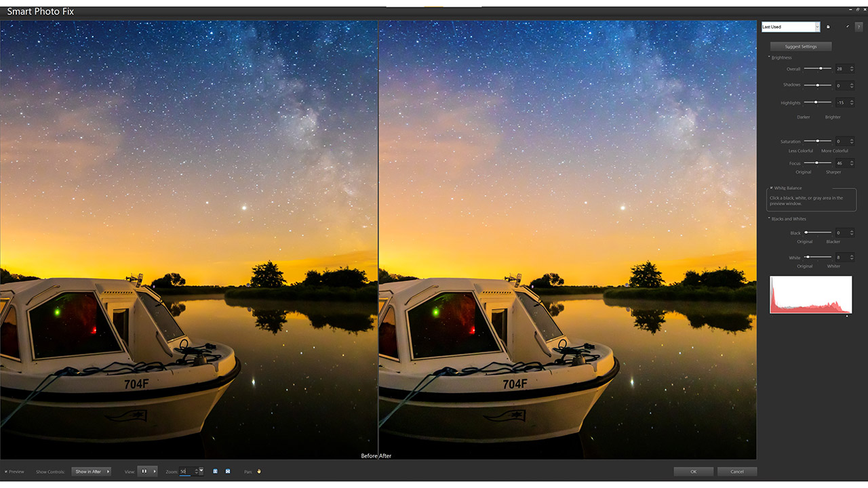Click the OK button to apply changes

[x=693, y=471]
